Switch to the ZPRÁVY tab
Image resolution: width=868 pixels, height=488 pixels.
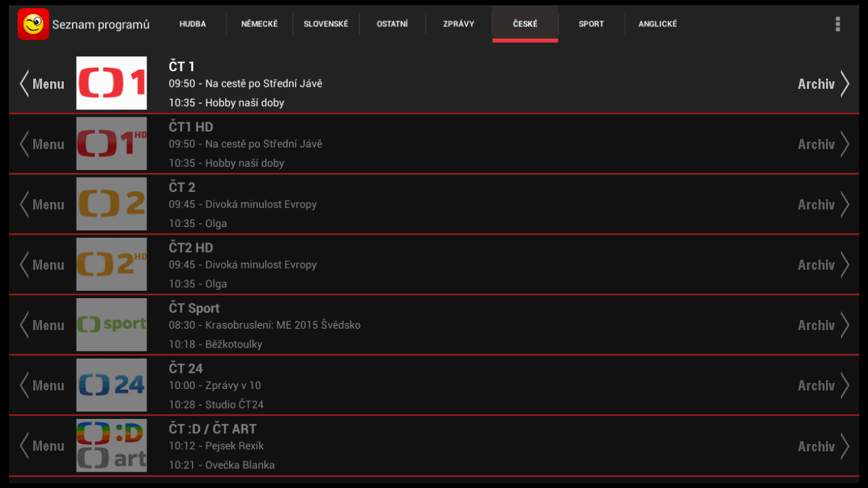[458, 24]
